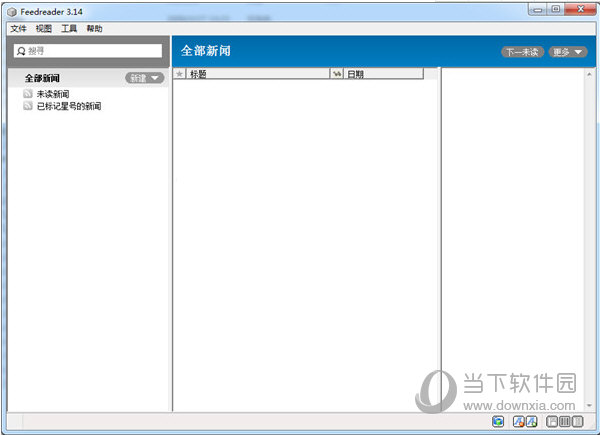Click the magnifier icon in the search box

coord(21,51)
